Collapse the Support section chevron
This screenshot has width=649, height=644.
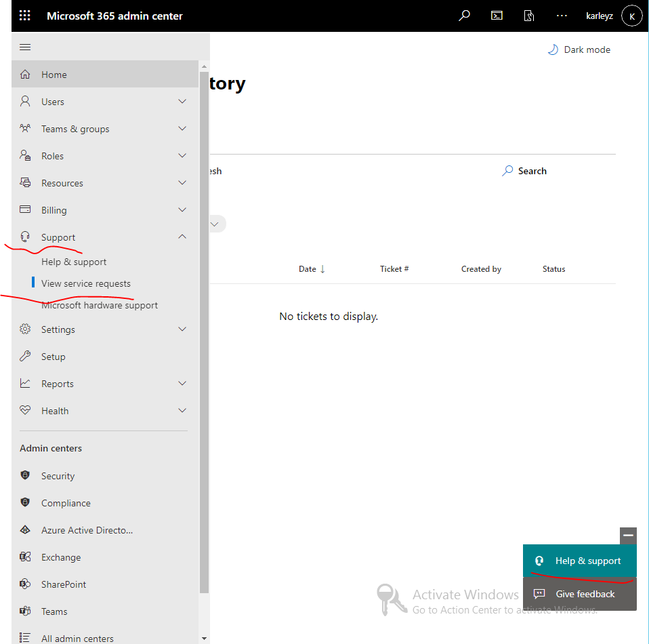182,237
